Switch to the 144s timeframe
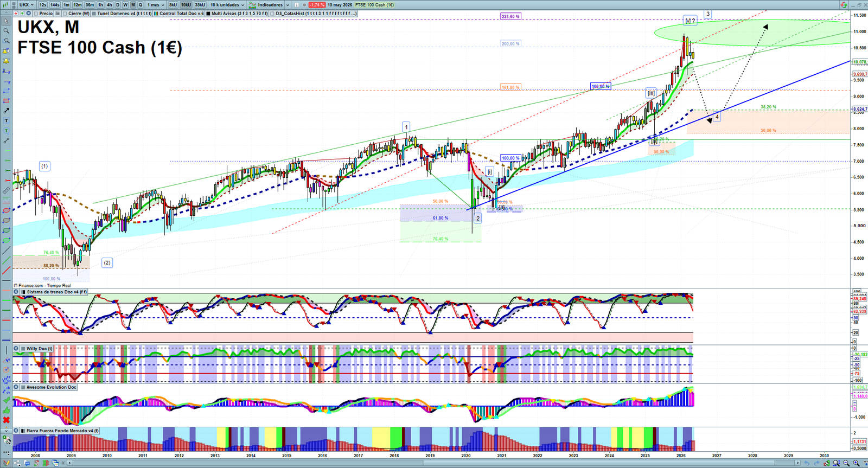This screenshot has width=868, height=468. [x=55, y=5]
